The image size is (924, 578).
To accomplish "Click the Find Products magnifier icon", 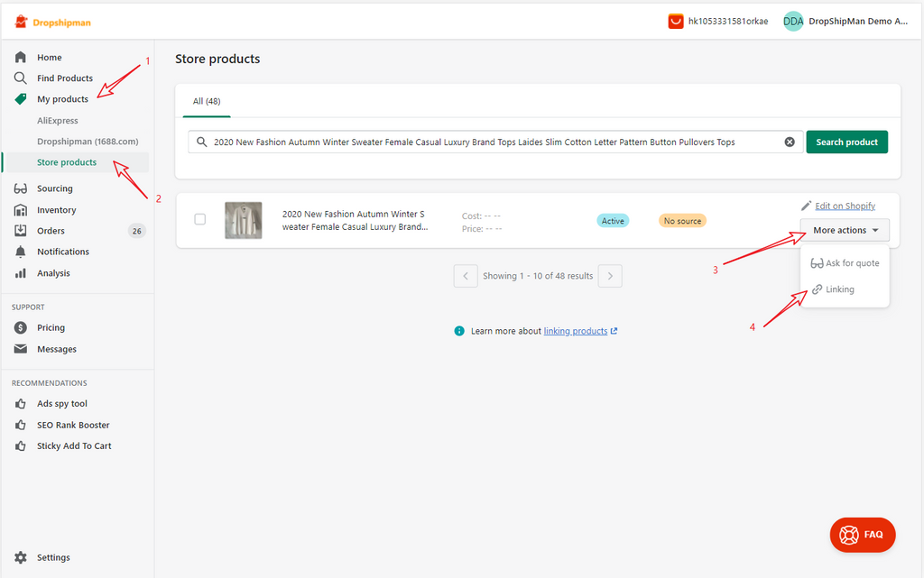I will pos(21,78).
